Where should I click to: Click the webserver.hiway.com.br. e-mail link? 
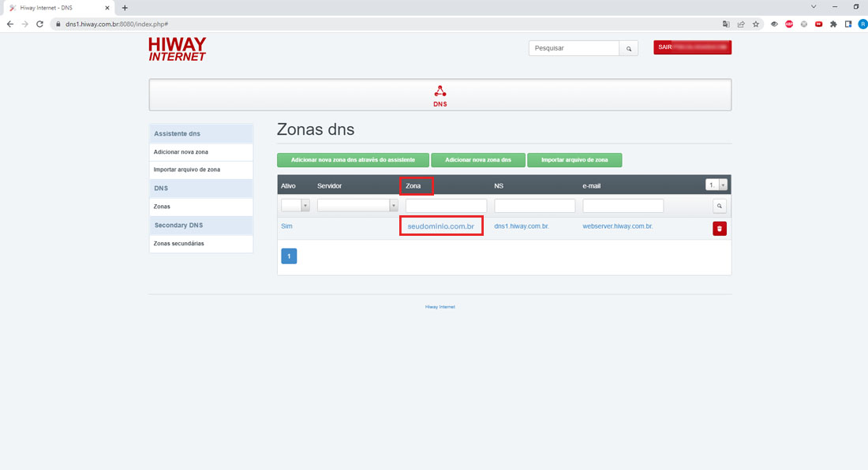coord(618,226)
